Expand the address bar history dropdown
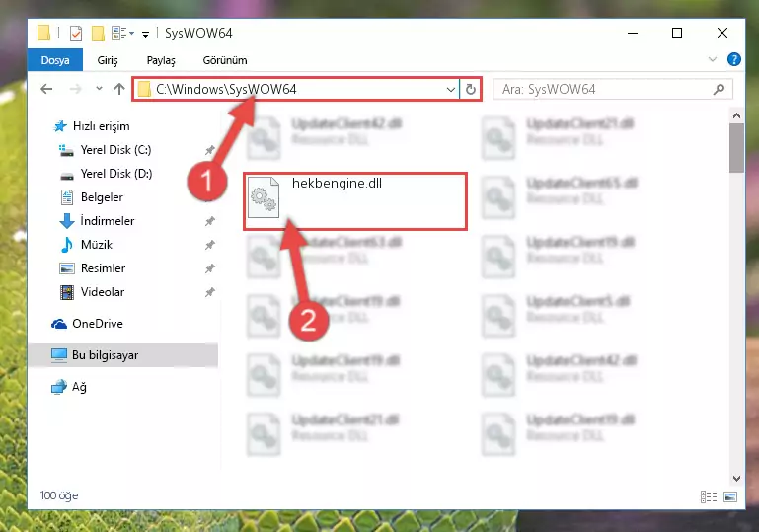 pyautogui.click(x=451, y=90)
